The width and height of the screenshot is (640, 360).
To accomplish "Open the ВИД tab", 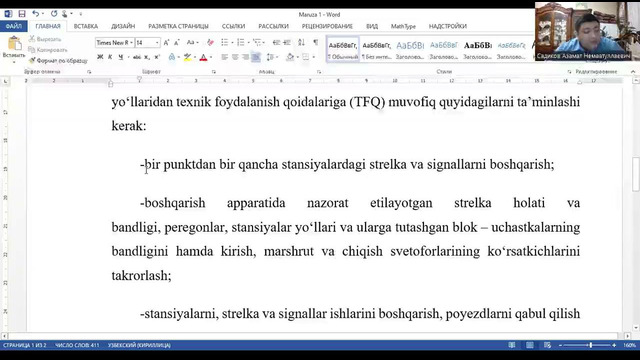I will 372,26.
